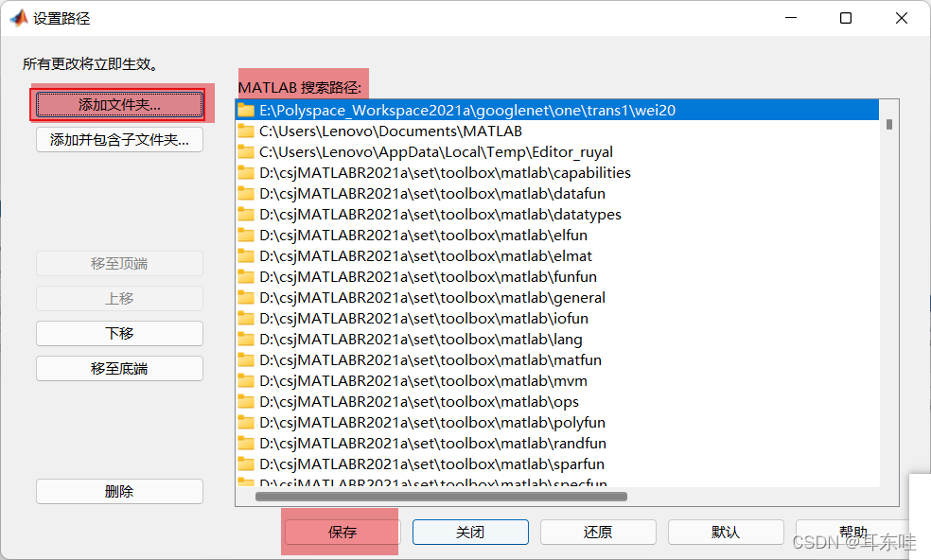
Task: Click folder icon of ops path
Action: click(x=246, y=401)
